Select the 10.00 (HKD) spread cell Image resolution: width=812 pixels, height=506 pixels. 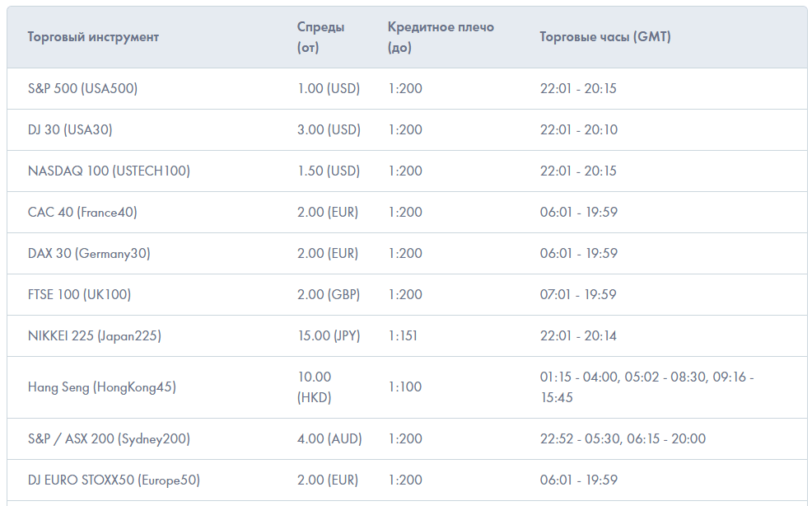coord(315,387)
